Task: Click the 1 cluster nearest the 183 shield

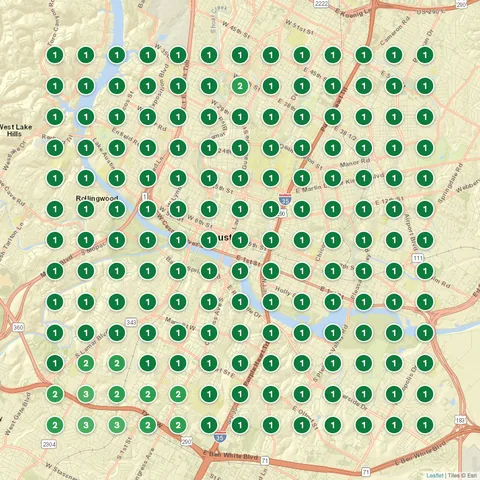Action: pos(425,425)
